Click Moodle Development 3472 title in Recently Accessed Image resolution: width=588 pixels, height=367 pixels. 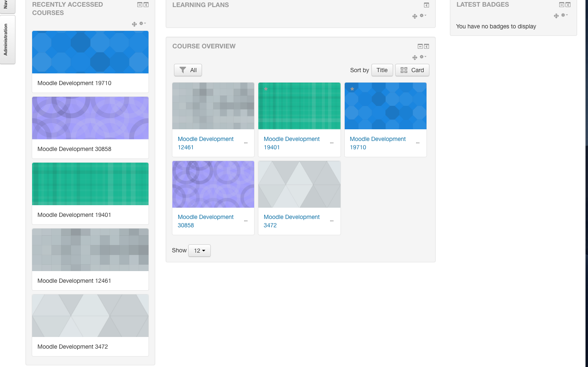click(x=73, y=347)
